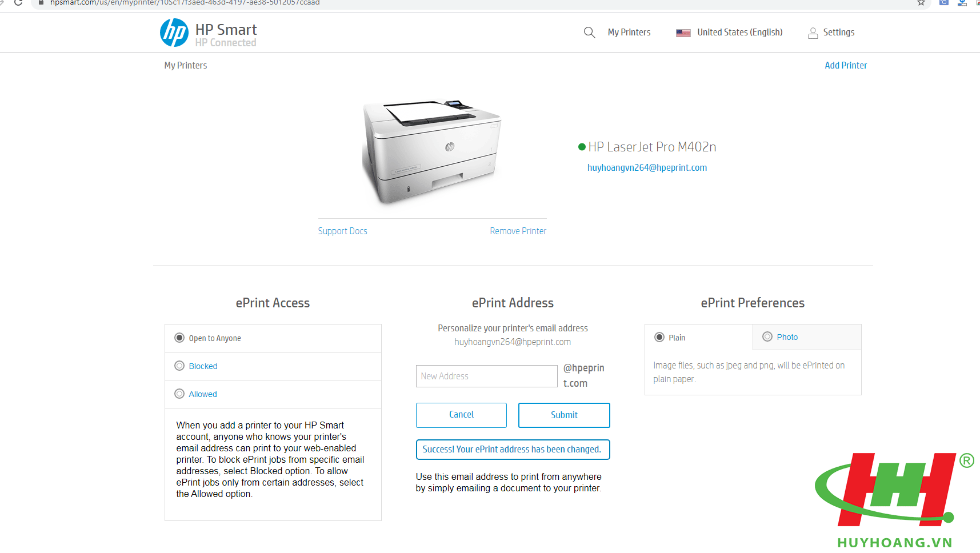980x553 pixels.
Task: Click 'Personalize your printer's email address' text
Action: 513,328
